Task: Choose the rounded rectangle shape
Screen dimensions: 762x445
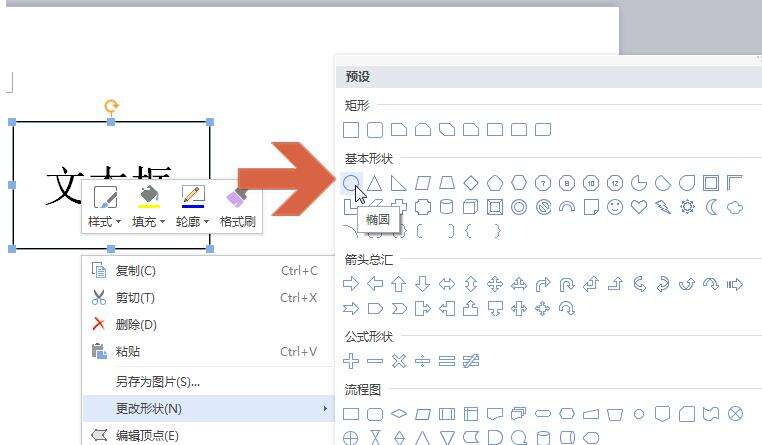Action: click(375, 130)
